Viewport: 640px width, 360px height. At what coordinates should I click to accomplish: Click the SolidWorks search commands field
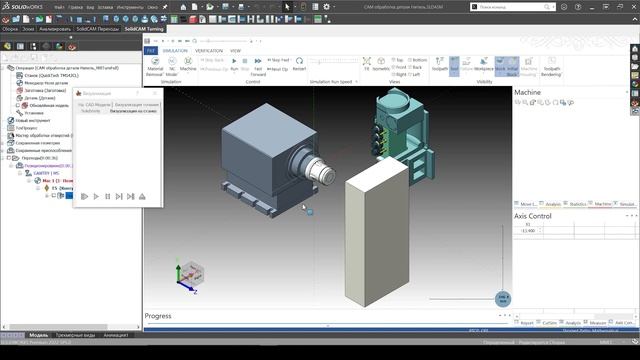point(512,7)
